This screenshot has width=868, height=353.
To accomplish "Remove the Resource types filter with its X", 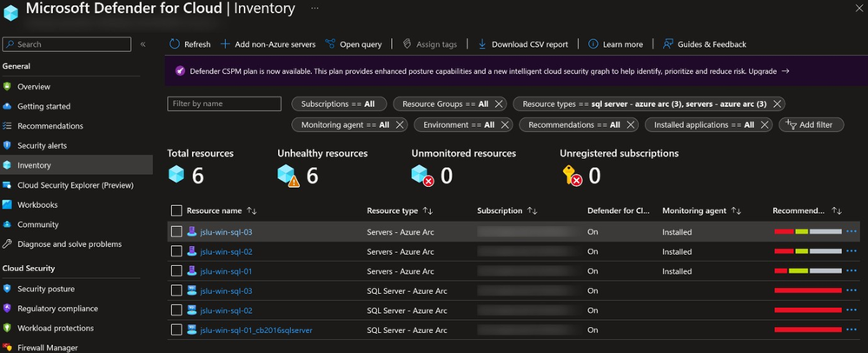I will (777, 103).
